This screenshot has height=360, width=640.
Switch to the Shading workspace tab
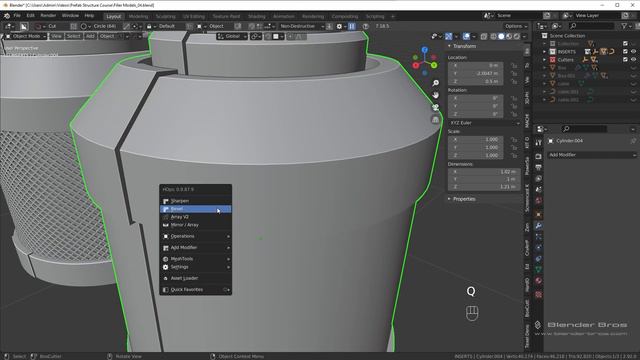pos(257,16)
